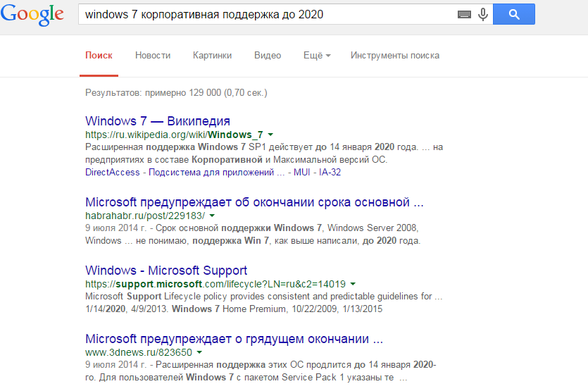Open Инструменты поиска options

[x=395, y=56]
